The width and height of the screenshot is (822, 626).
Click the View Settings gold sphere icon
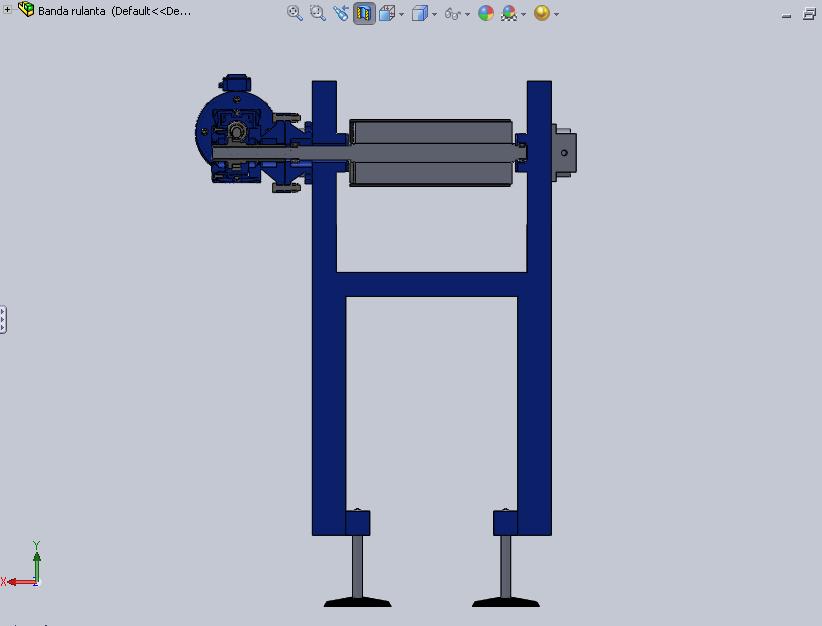(542, 13)
